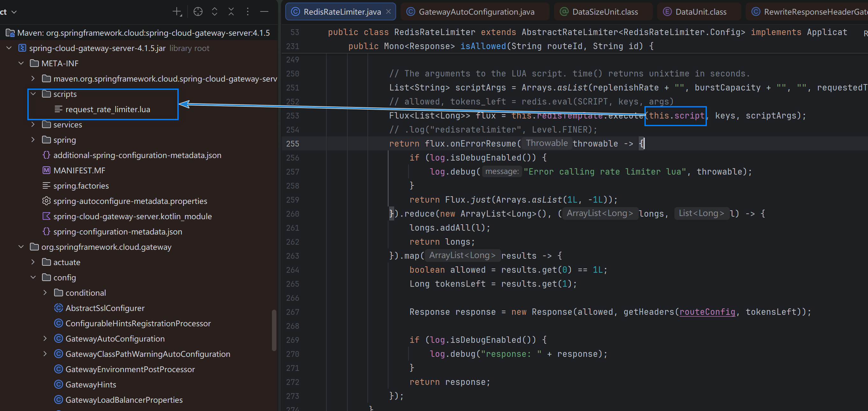Open the DataUnit.class tab
Viewport: 868px width, 411px height.
coord(701,12)
